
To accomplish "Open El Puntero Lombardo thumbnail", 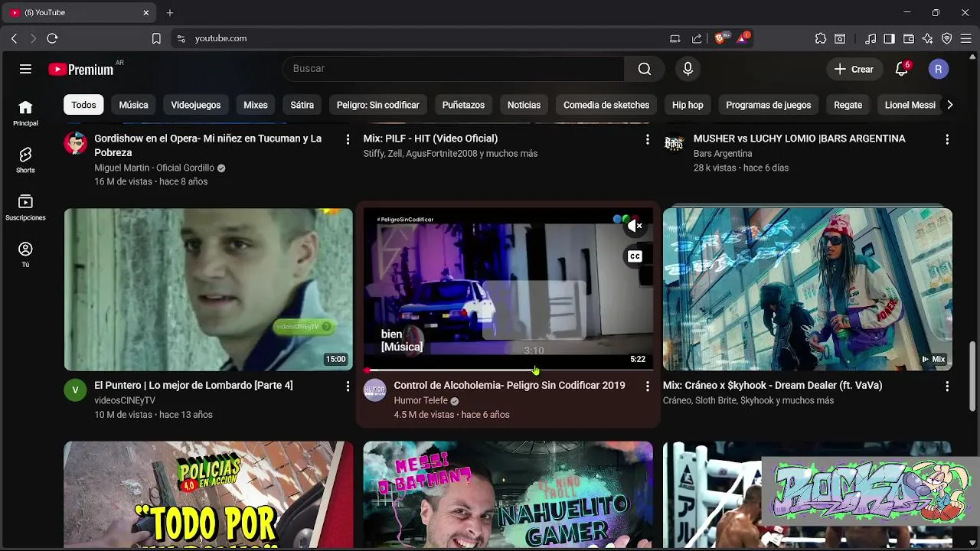I will [208, 289].
